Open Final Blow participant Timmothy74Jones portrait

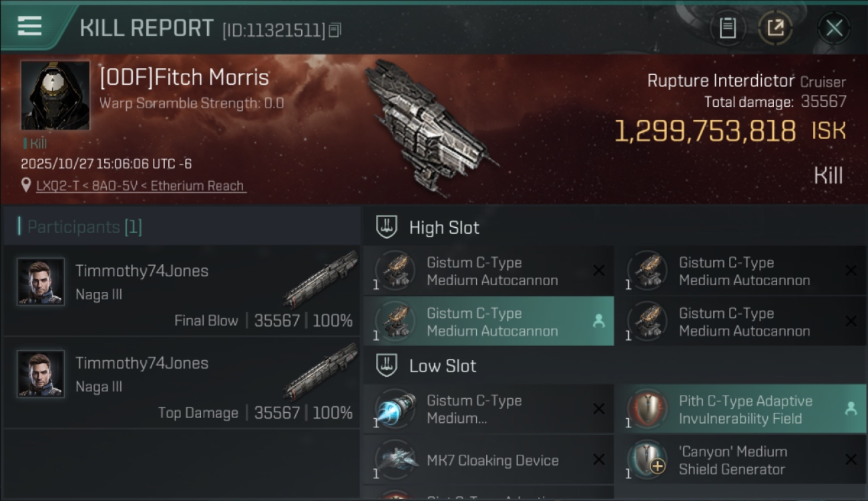[x=41, y=282]
